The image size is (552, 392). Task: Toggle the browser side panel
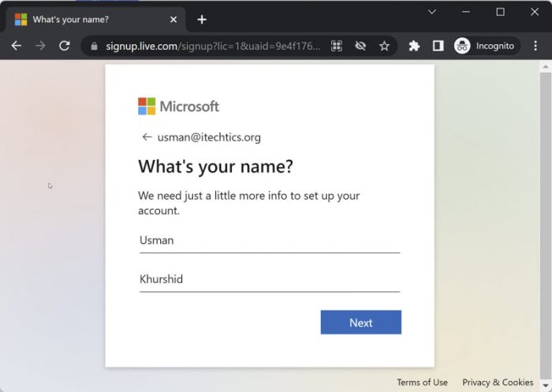point(438,46)
